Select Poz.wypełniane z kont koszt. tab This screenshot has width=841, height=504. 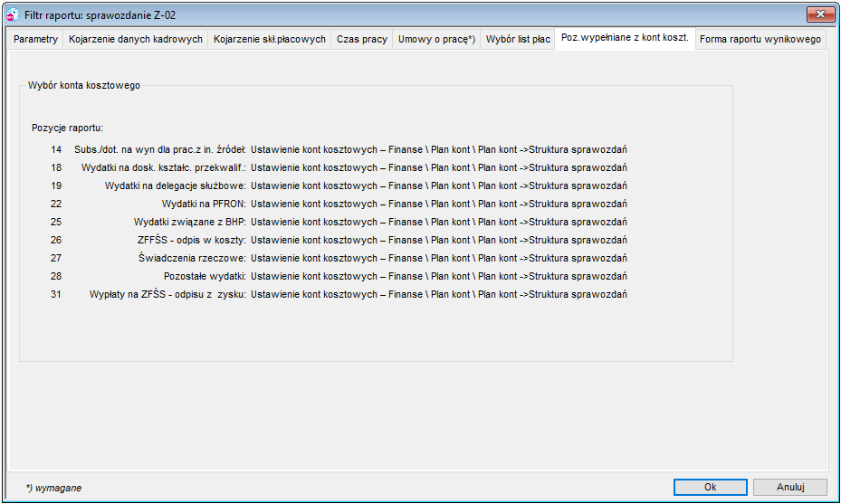tap(625, 37)
